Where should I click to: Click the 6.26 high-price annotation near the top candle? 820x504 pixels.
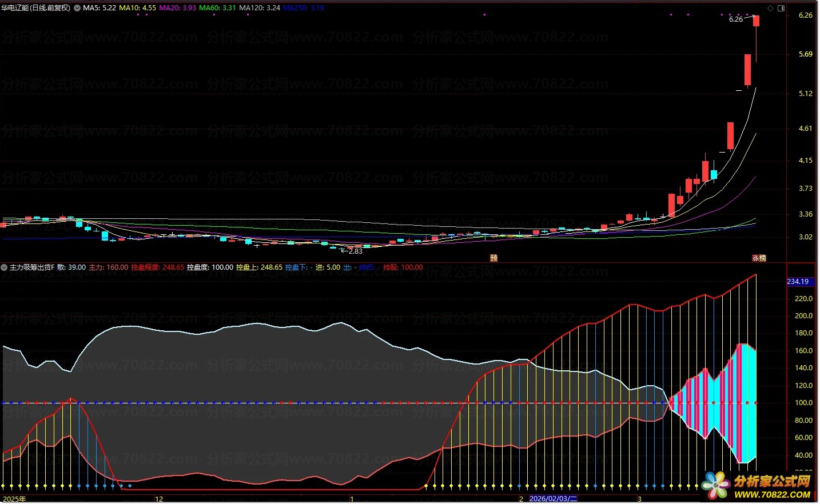coord(736,19)
